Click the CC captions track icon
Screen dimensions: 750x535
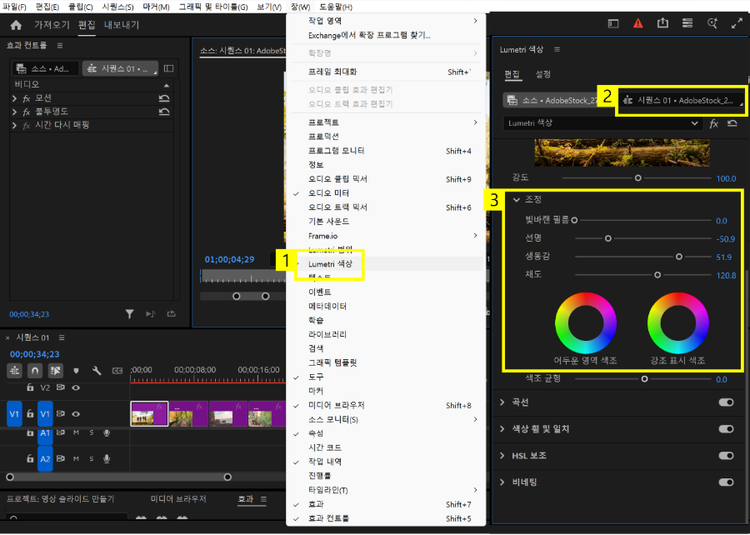(117, 371)
